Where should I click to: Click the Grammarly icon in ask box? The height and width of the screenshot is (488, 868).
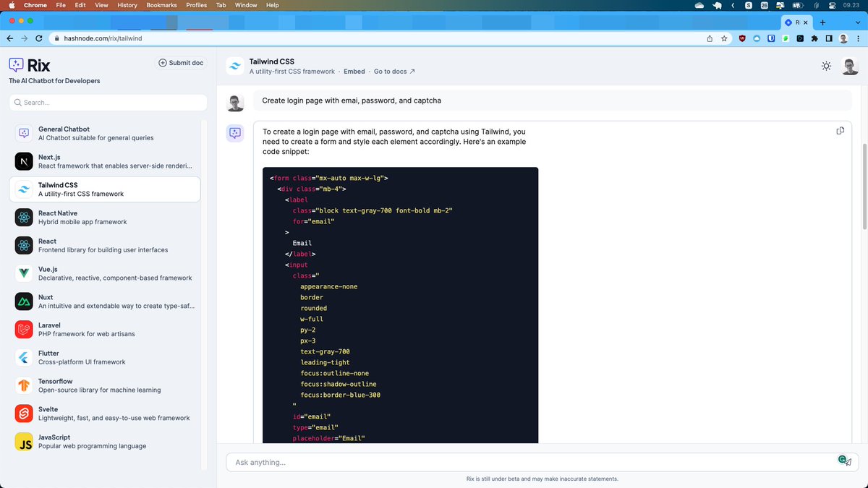pyautogui.click(x=842, y=459)
